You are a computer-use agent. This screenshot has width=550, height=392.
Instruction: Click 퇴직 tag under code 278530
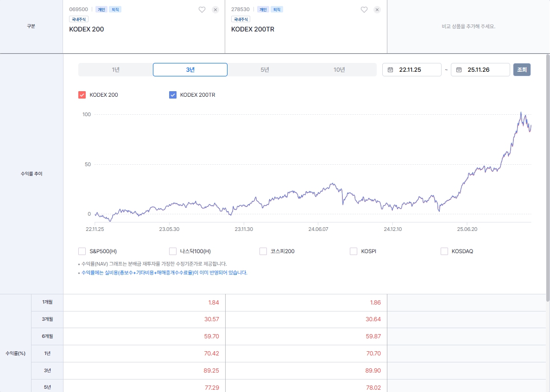(x=277, y=9)
